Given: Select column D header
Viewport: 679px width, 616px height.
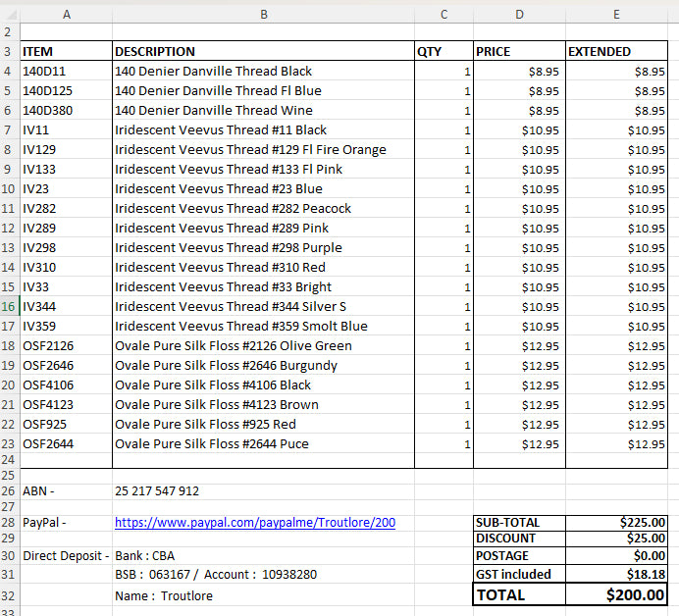Looking at the screenshot, I should coord(519,15).
